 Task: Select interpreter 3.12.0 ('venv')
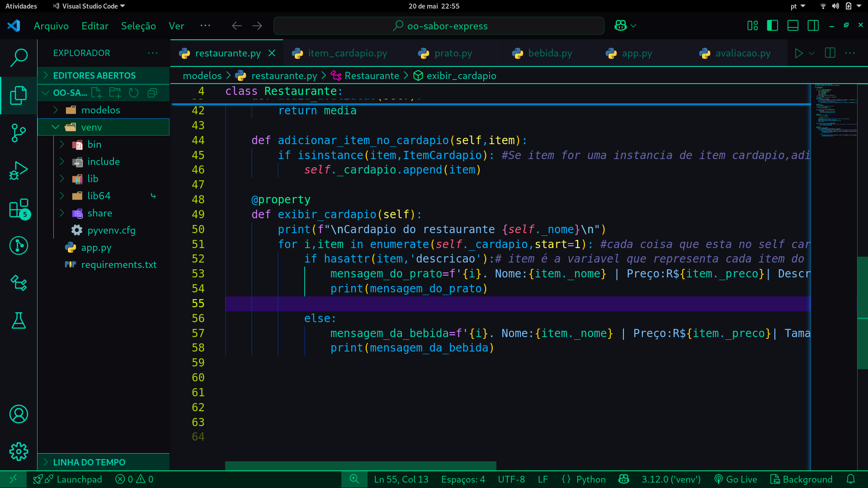click(671, 479)
